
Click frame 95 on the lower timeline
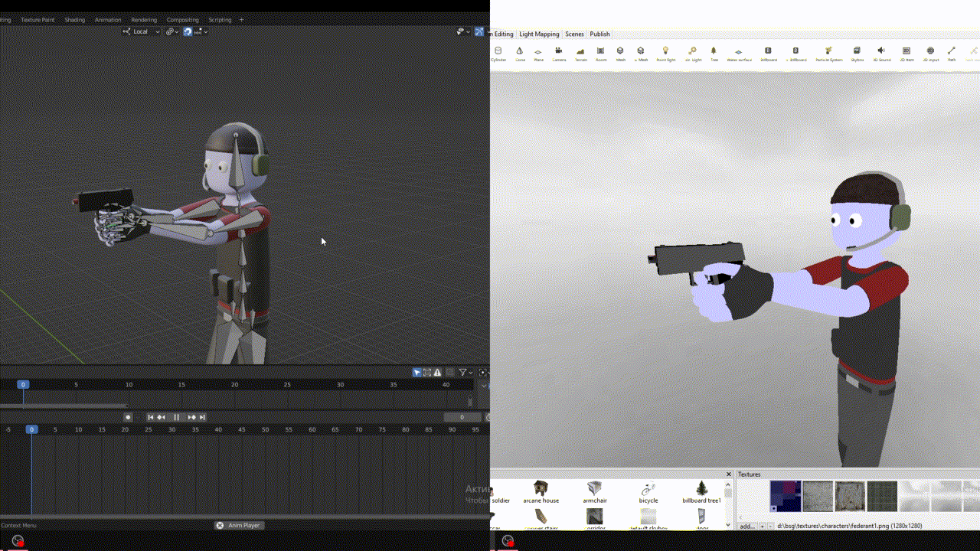click(475, 430)
